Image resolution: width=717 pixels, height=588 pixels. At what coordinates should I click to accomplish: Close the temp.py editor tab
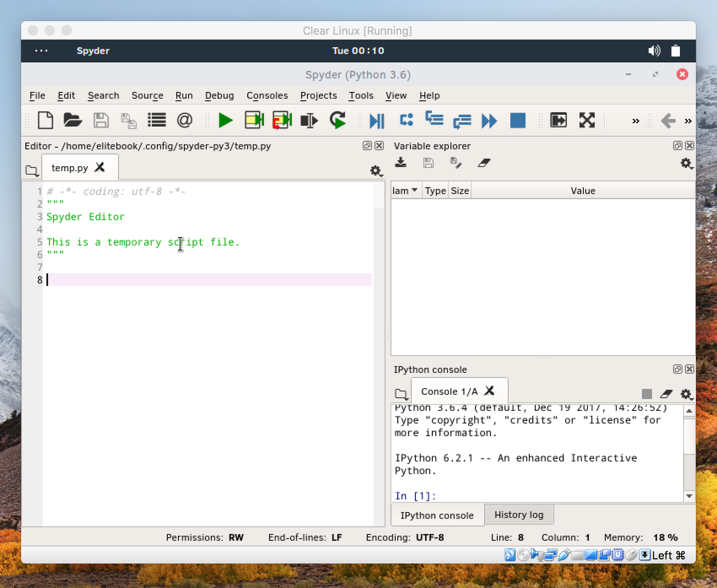click(100, 167)
